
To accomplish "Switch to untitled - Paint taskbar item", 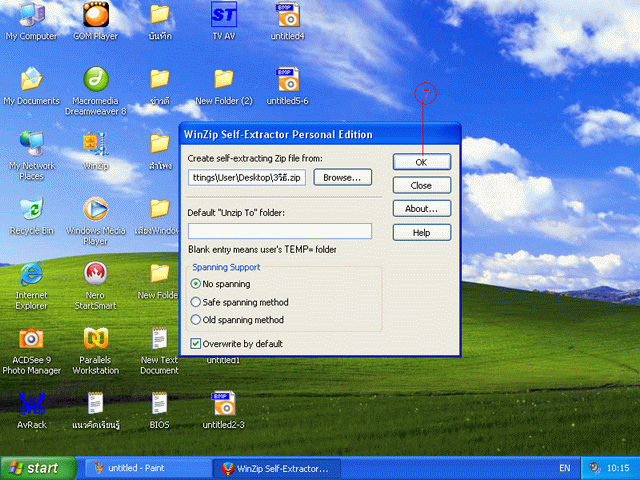I will pos(147,468).
